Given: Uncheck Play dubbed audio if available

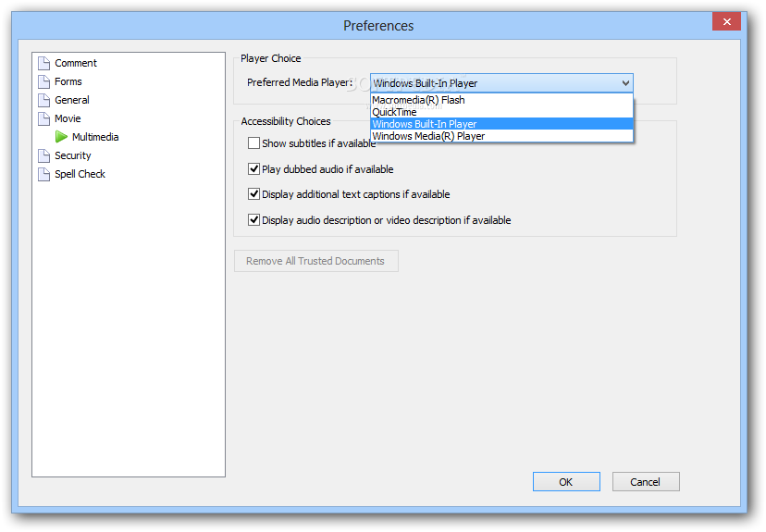Looking at the screenshot, I should (253, 169).
